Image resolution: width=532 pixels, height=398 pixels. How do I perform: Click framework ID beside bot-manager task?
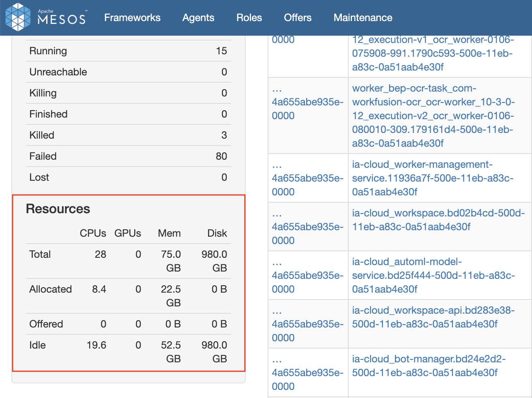(x=307, y=372)
